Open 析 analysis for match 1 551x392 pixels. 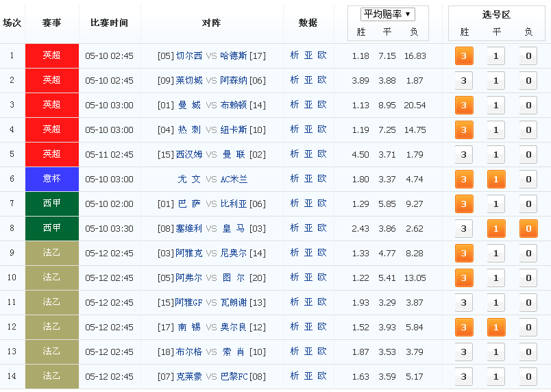tap(295, 56)
